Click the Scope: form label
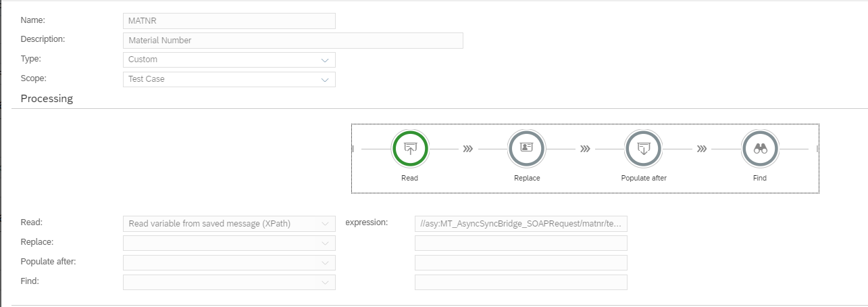Viewport: 868px width, 307px height. [34, 78]
